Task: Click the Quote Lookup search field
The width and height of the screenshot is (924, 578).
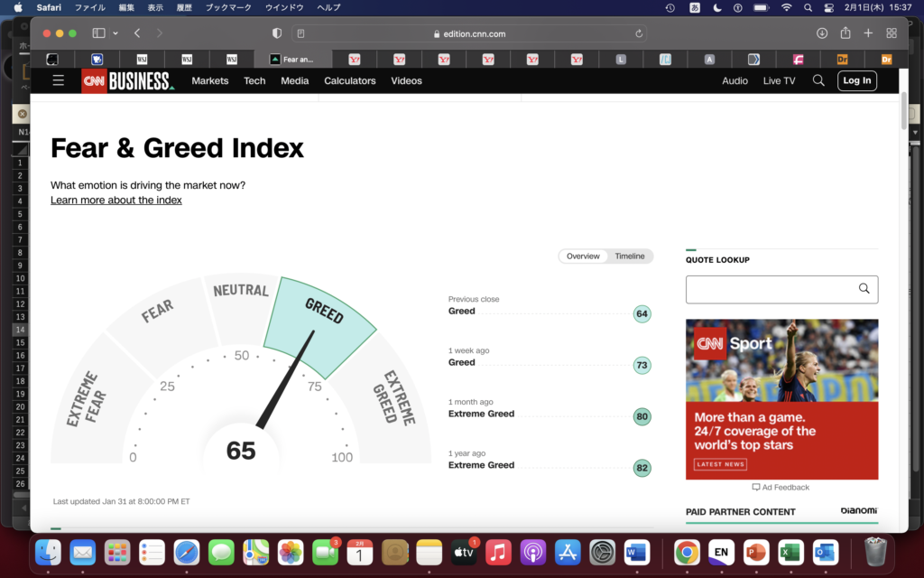Action: (x=772, y=289)
